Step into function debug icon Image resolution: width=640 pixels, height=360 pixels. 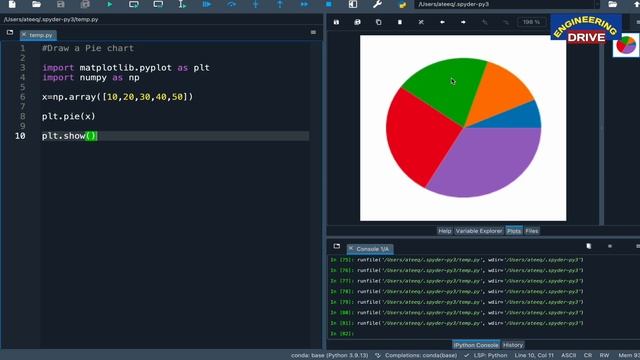pos(256,4)
